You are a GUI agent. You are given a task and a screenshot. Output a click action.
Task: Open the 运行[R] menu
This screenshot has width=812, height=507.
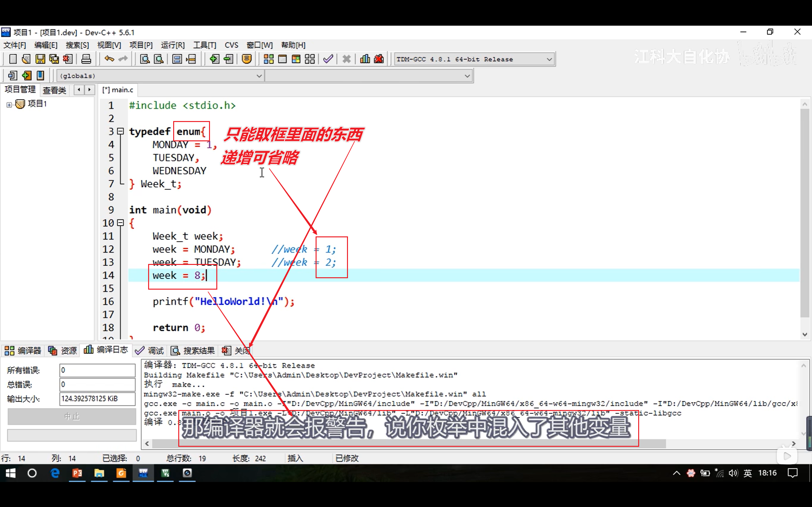pyautogui.click(x=173, y=45)
